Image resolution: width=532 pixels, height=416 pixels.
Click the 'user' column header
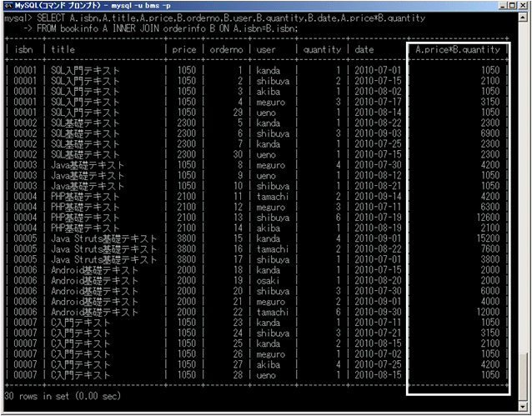point(266,49)
